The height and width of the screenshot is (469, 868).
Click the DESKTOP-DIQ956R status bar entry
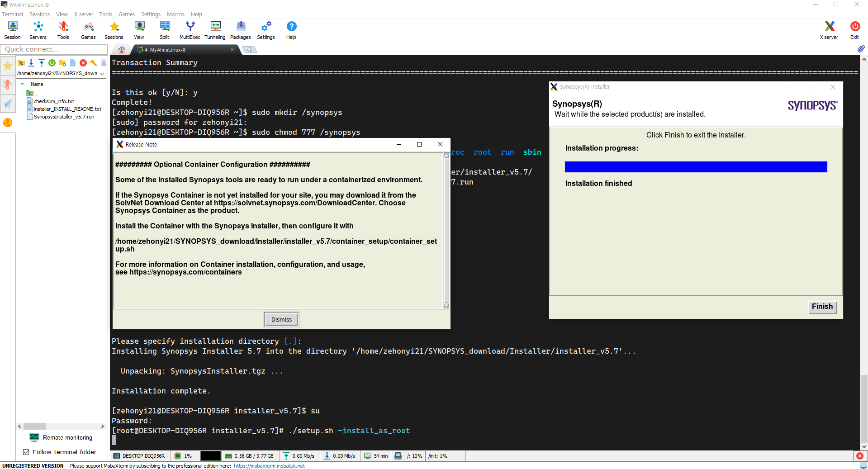pos(139,456)
